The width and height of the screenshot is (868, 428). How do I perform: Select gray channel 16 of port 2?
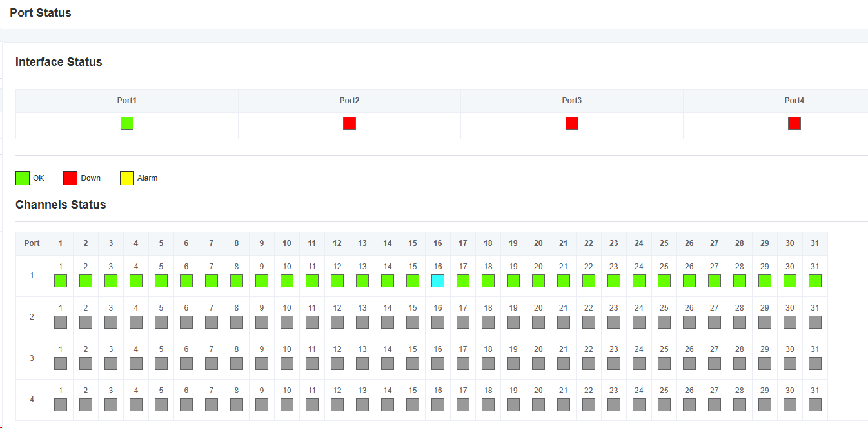pyautogui.click(x=438, y=322)
